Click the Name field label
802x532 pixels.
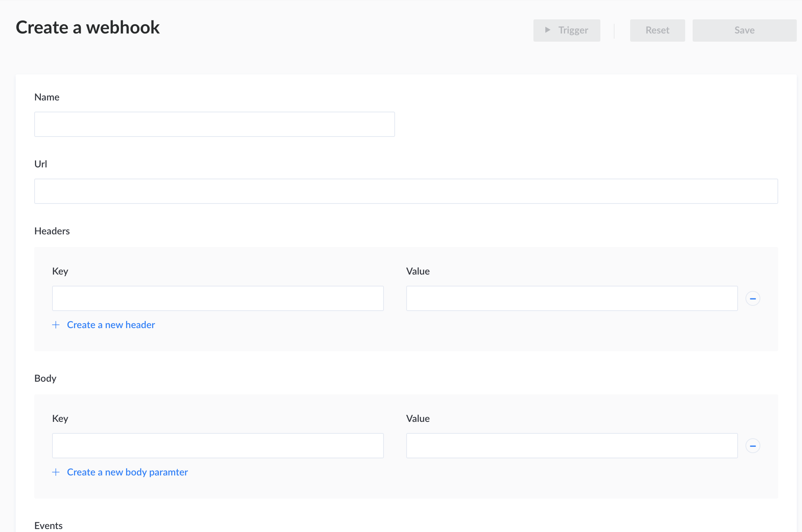pyautogui.click(x=47, y=97)
